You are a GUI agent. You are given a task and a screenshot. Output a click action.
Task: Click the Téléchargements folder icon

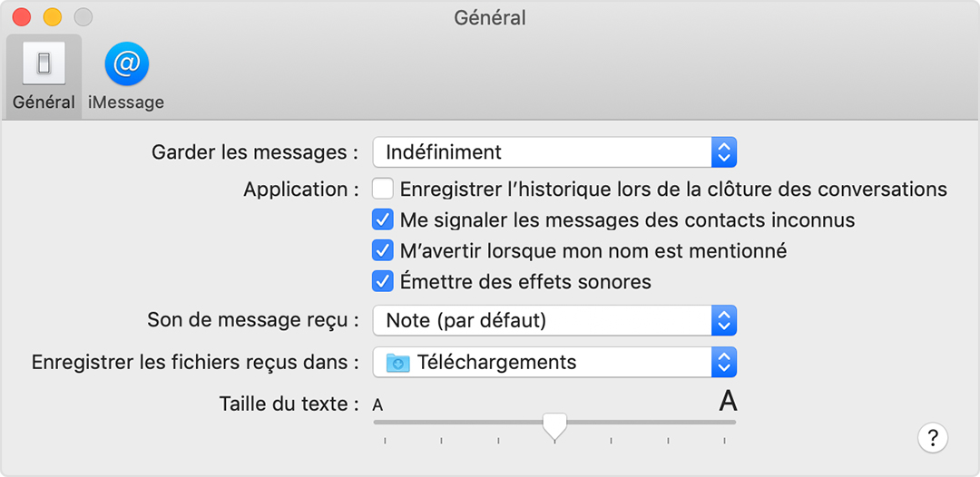pyautogui.click(x=397, y=363)
